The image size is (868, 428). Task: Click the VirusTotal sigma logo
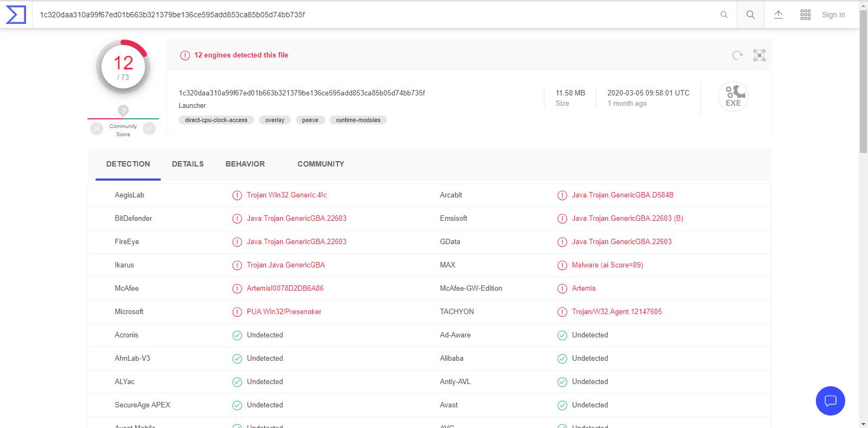tap(16, 15)
